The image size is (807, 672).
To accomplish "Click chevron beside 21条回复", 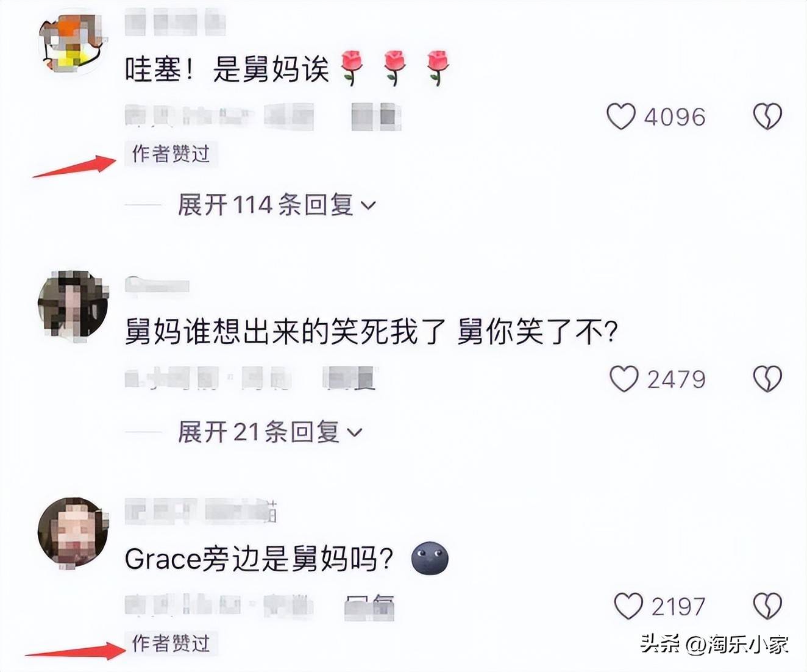I will (354, 433).
